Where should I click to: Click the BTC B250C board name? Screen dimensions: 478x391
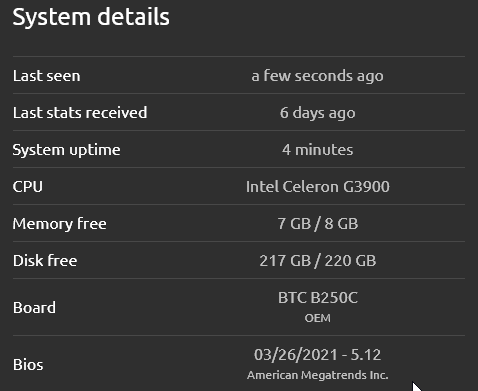click(x=317, y=298)
